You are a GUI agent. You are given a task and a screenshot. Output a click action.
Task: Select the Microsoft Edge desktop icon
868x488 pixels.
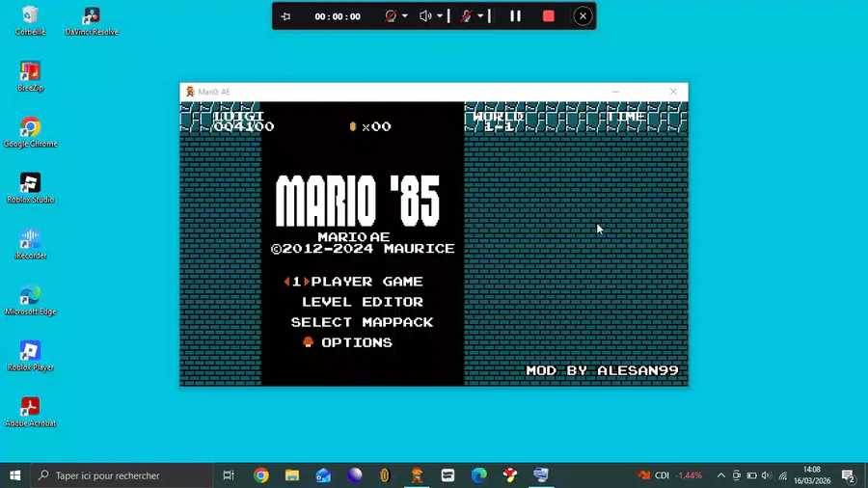pyautogui.click(x=31, y=300)
